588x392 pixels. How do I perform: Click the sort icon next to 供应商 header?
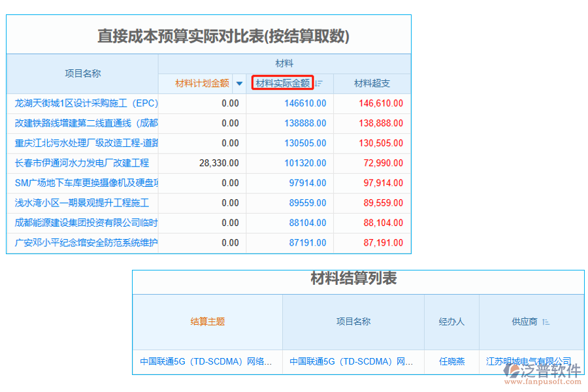click(546, 321)
